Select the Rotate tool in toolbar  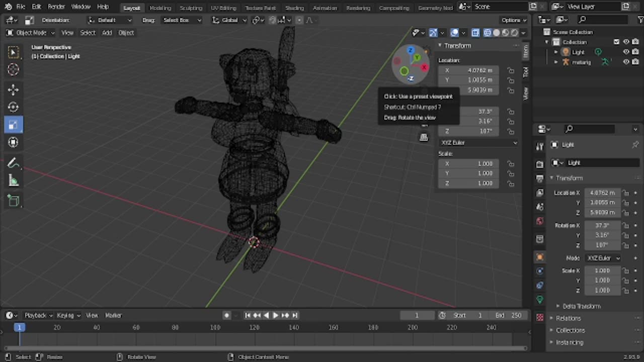[14, 107]
